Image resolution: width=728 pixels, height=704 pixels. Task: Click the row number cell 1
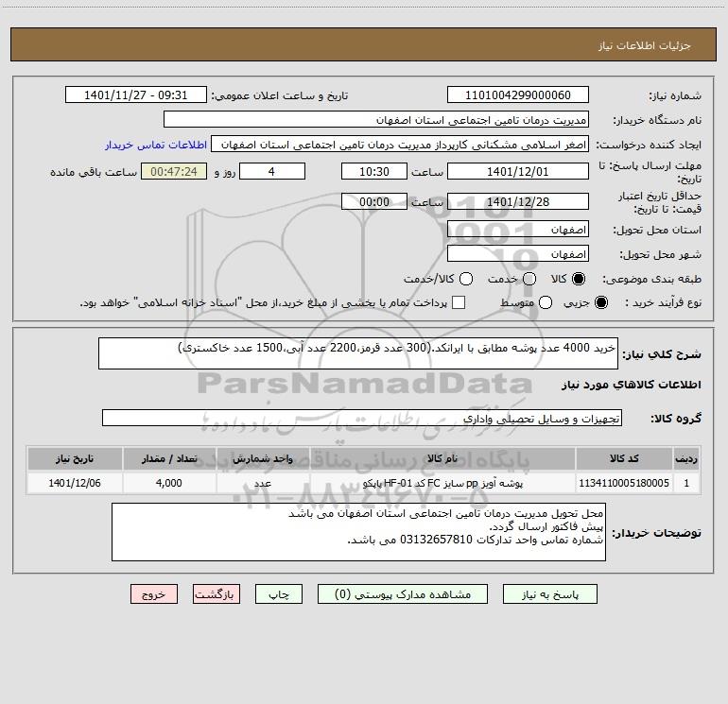686,483
